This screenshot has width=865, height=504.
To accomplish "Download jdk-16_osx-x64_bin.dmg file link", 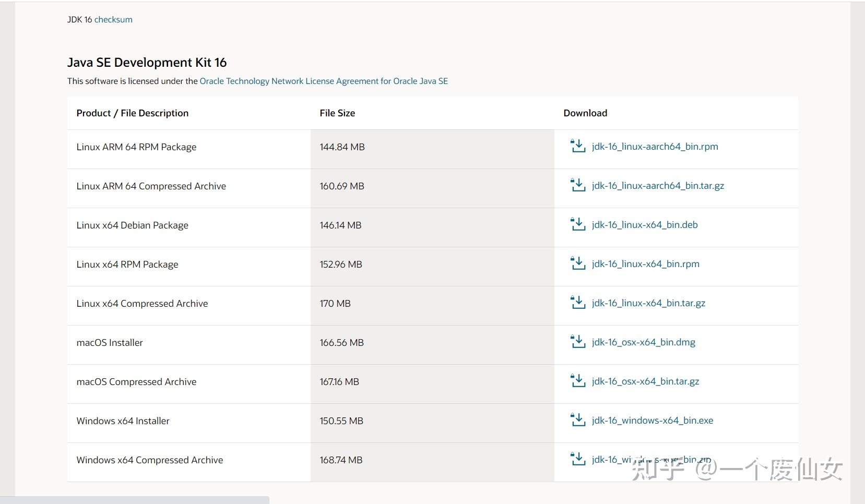I will click(644, 342).
